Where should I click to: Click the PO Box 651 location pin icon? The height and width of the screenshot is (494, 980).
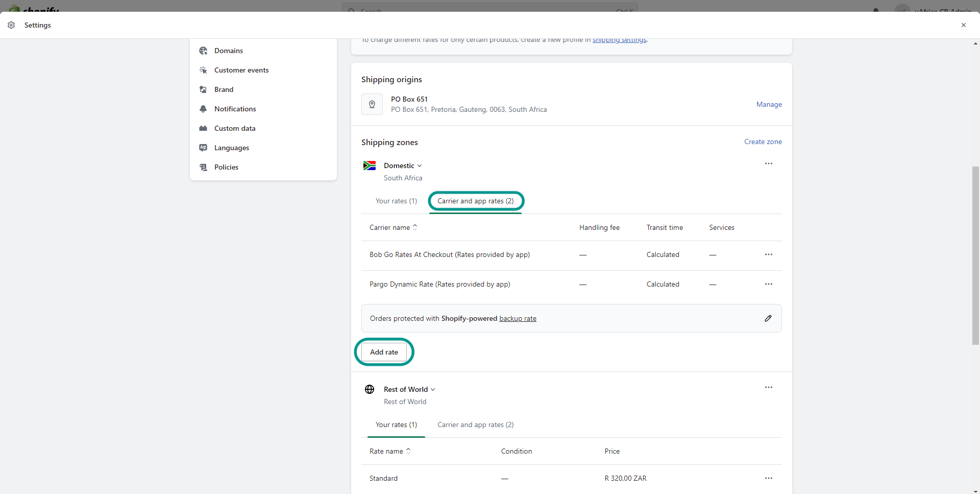click(372, 104)
